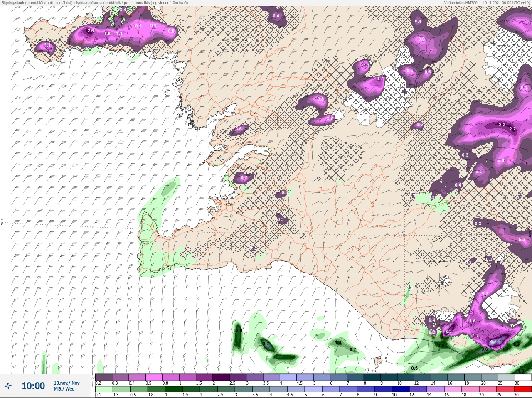Pick the bright pink snow swatch starting at 0.5
The image size is (532, 398).
[154, 377]
